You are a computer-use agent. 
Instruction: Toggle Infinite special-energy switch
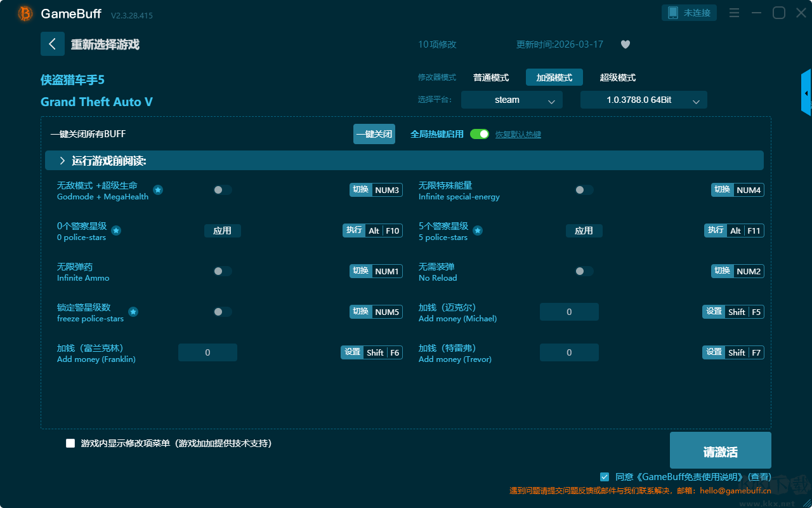click(x=584, y=190)
